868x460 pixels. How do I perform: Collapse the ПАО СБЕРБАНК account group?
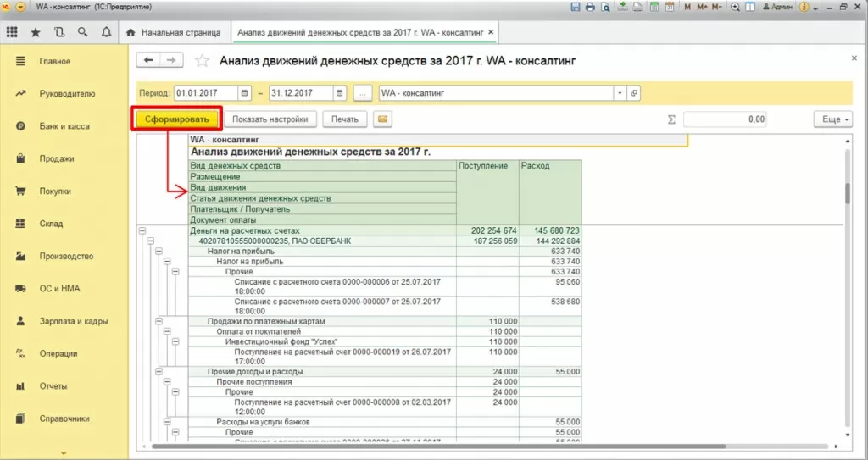point(151,241)
